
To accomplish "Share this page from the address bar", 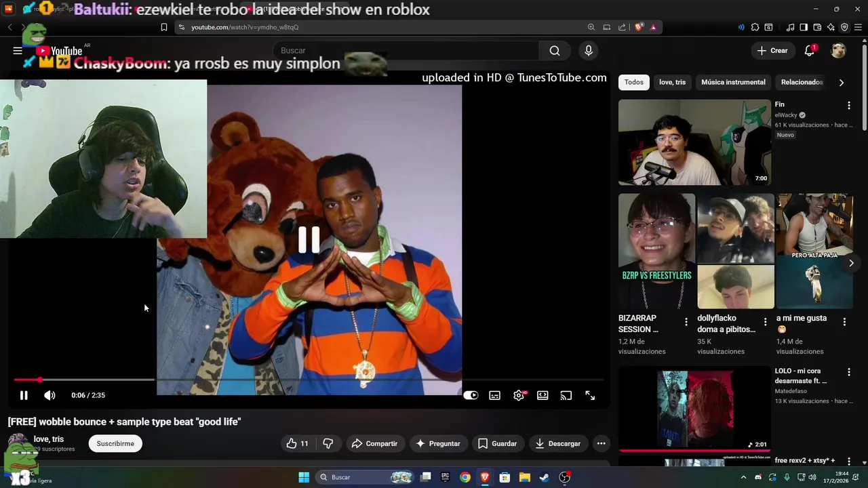I will point(622,27).
